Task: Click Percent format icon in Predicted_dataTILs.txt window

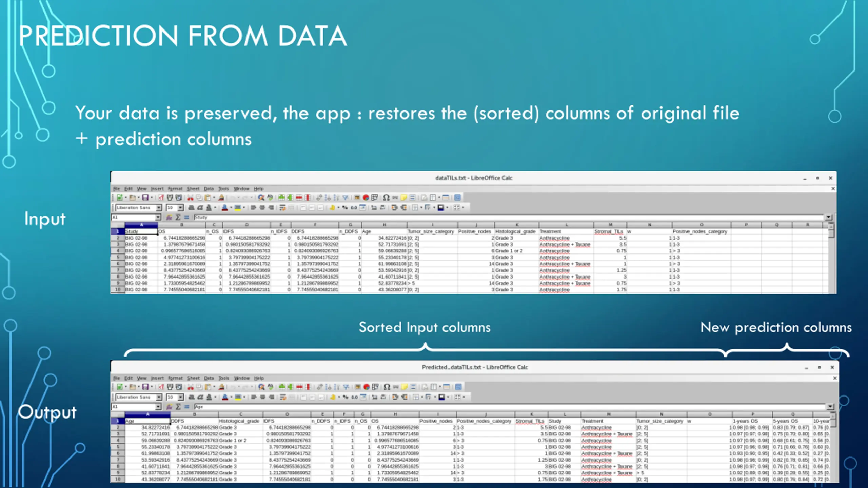Action: (x=345, y=397)
